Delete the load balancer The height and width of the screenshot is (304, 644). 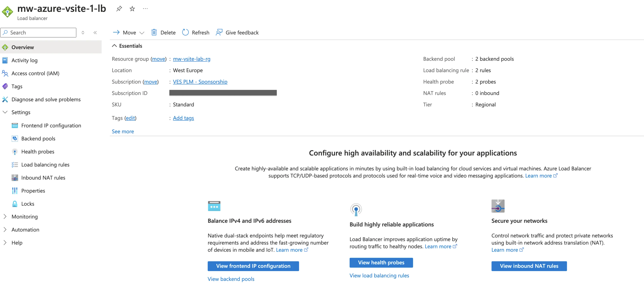(163, 33)
